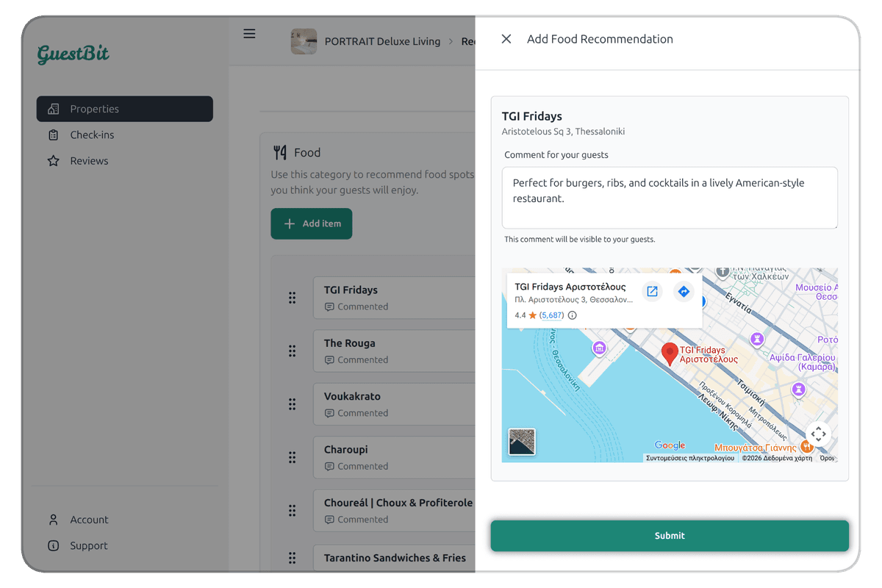
Task: Click the drag handle beside The Rouga
Action: coord(293,351)
